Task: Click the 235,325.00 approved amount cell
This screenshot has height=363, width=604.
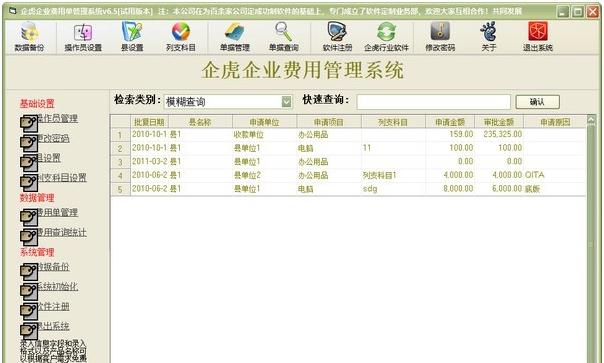Action: [499, 134]
